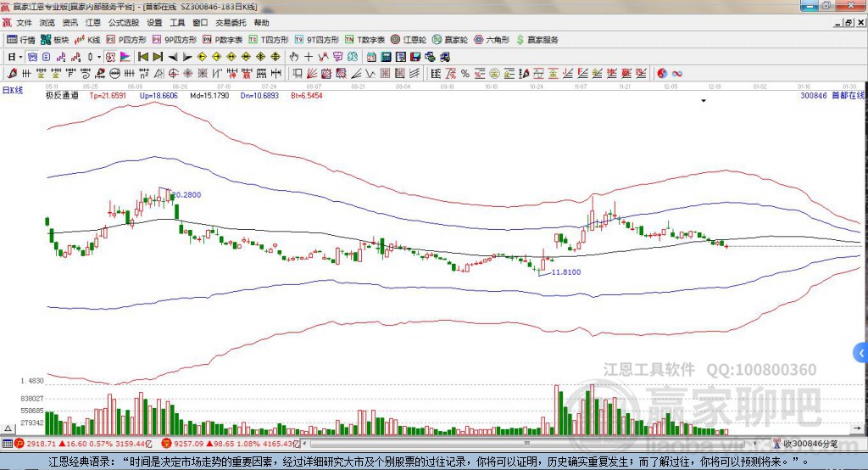The image size is (868, 470).
Task: Switch to the K线 chart view
Action: pos(89,40)
